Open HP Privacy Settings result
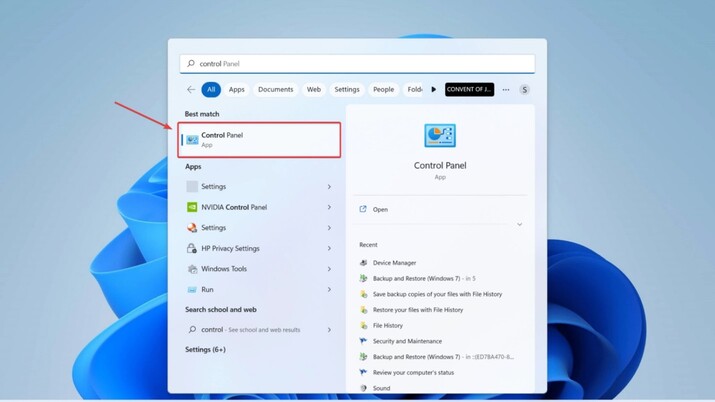The width and height of the screenshot is (715, 402). coord(259,248)
